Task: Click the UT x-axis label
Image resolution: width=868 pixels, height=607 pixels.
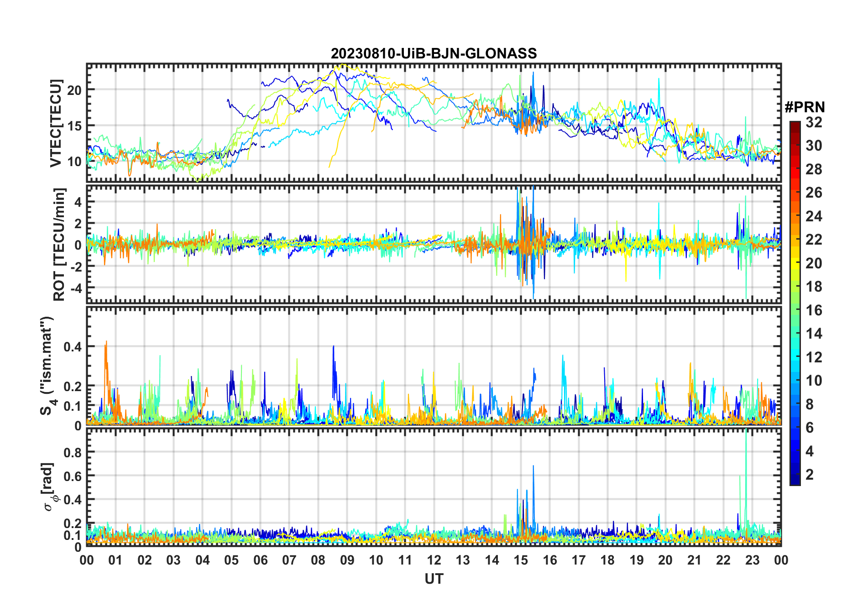Action: pyautogui.click(x=434, y=579)
